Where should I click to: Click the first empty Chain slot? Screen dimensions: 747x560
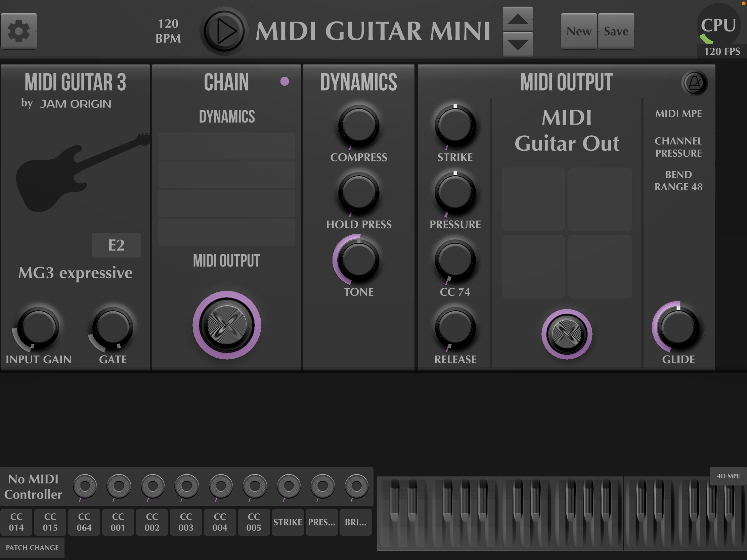tap(227, 146)
